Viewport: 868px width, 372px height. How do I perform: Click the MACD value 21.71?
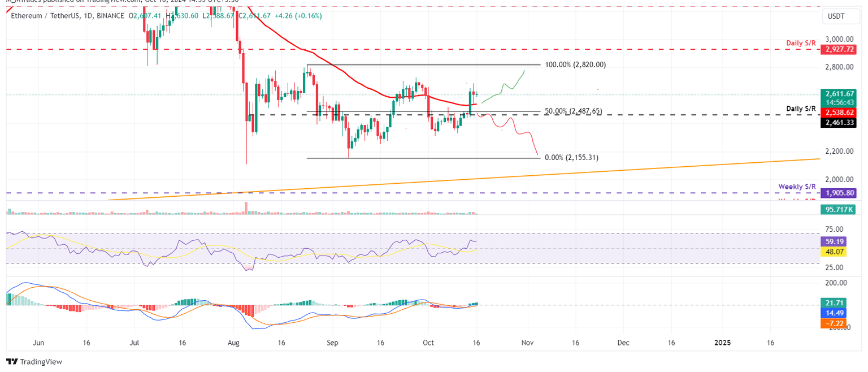tap(834, 303)
